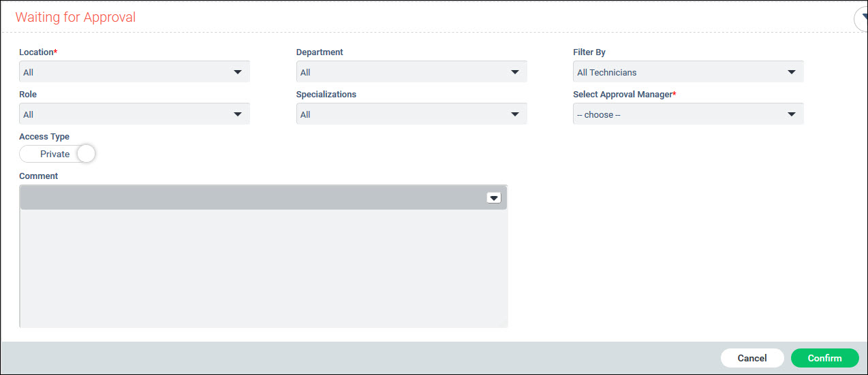This screenshot has width=868, height=375.
Task: Toggle the Private access type switch
Action: point(57,154)
